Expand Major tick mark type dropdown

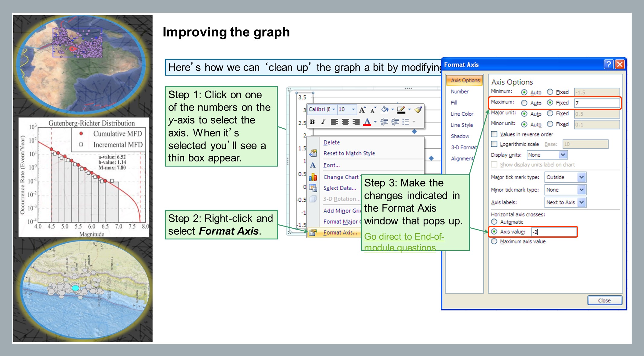[582, 177]
